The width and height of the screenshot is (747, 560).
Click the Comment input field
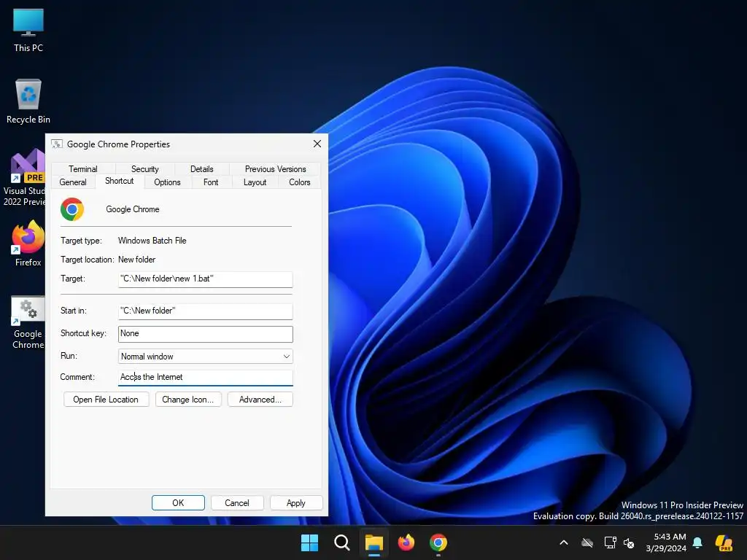tap(205, 378)
